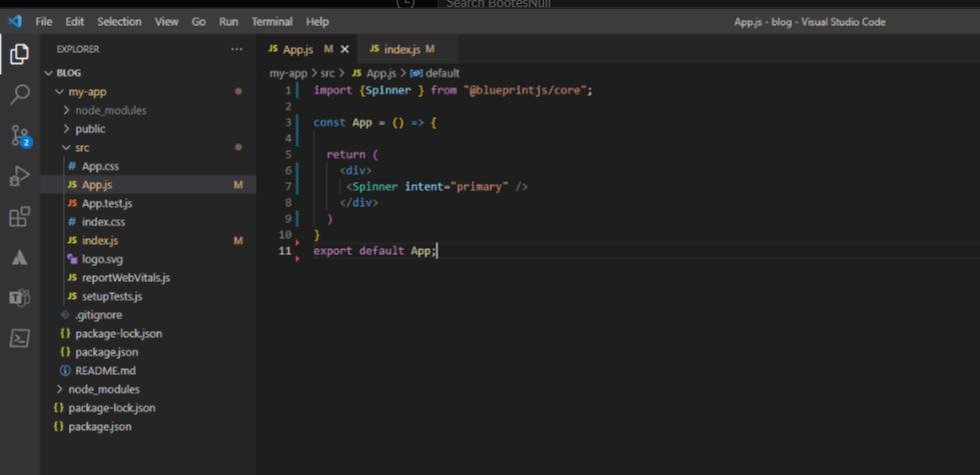Close the App.js editor tab
The height and width of the screenshot is (475, 980).
click(346, 49)
